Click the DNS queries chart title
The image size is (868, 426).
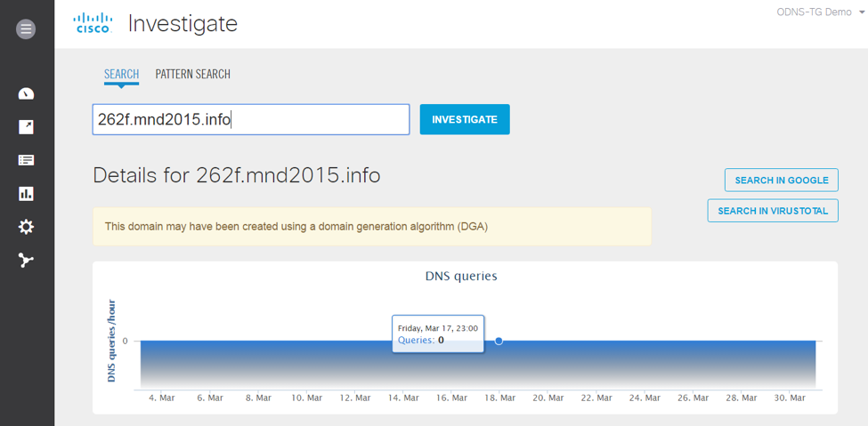click(x=461, y=276)
